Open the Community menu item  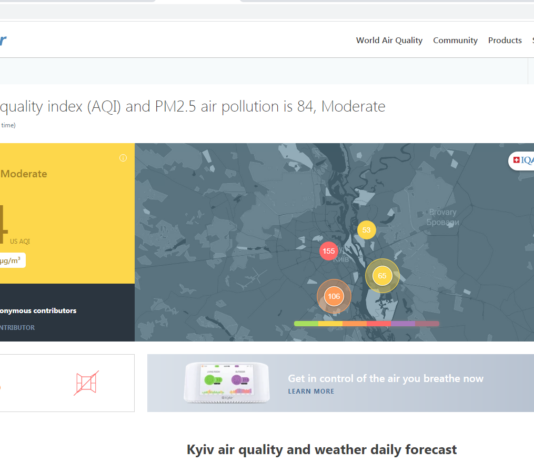tap(455, 40)
